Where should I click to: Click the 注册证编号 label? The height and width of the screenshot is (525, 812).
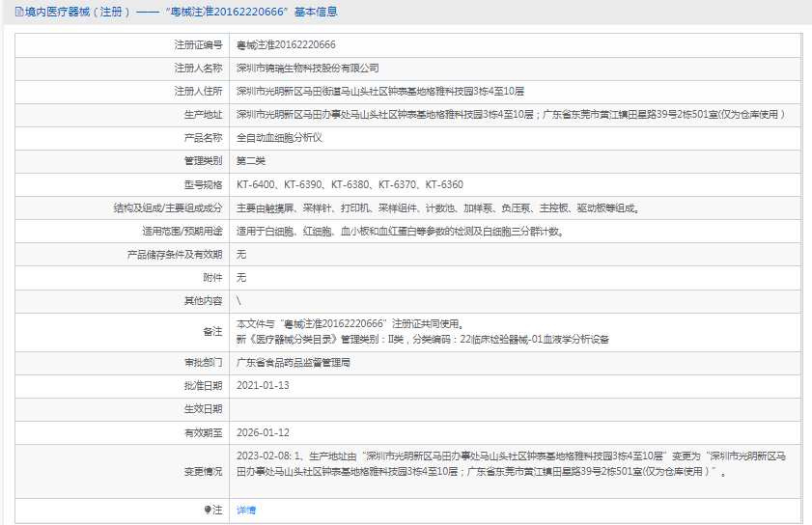point(198,45)
